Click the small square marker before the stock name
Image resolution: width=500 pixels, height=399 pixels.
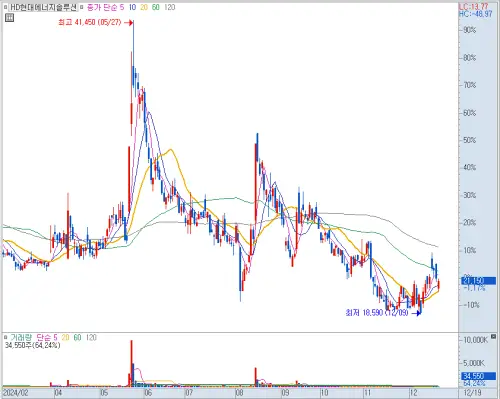[x=5, y=7]
